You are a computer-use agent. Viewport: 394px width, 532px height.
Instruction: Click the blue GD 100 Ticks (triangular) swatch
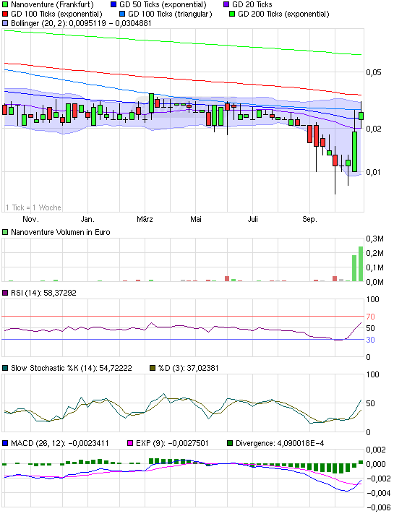pos(122,14)
